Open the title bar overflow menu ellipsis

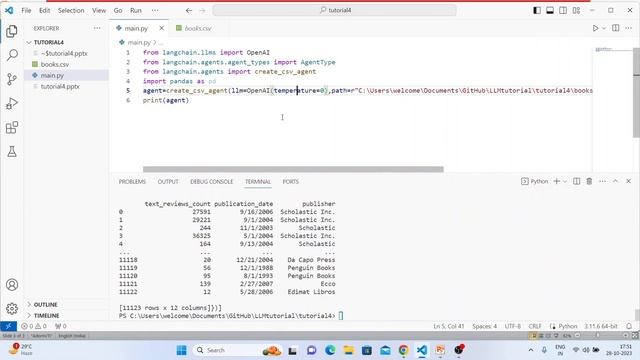click(x=155, y=11)
